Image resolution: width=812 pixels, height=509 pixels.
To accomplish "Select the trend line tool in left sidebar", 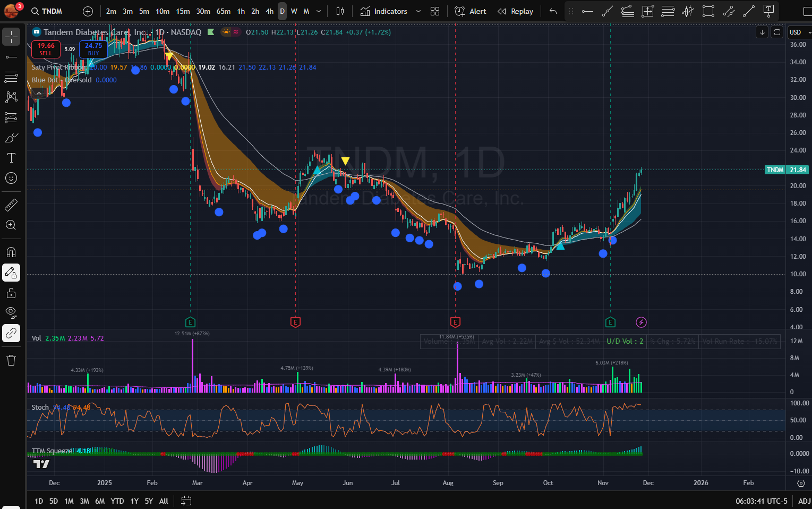I will click(x=11, y=57).
